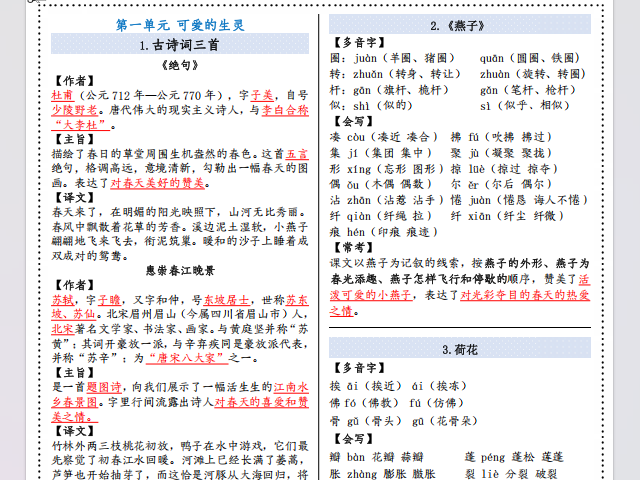Click the pinyin entry 凑 còu
The image size is (640, 480).
tap(348, 137)
